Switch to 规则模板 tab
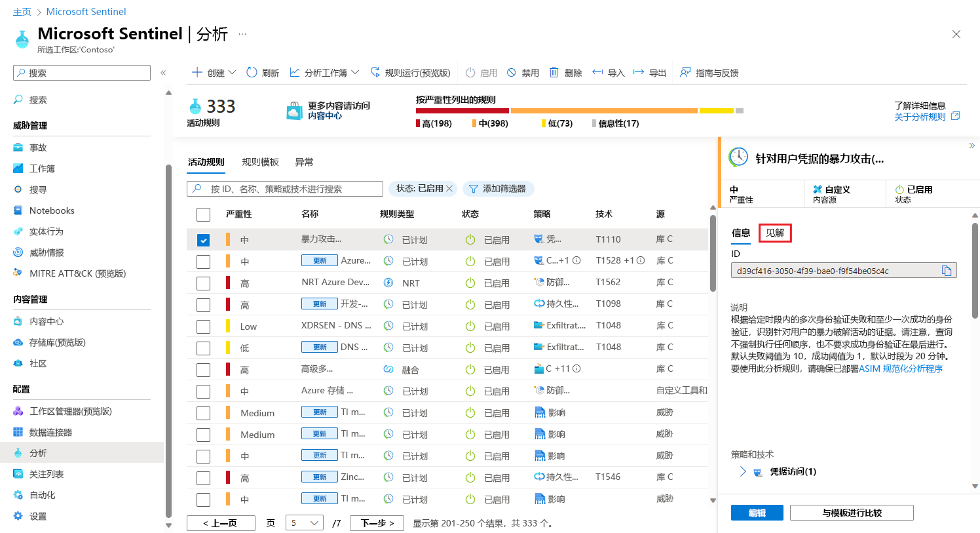The image size is (980, 533). (260, 162)
